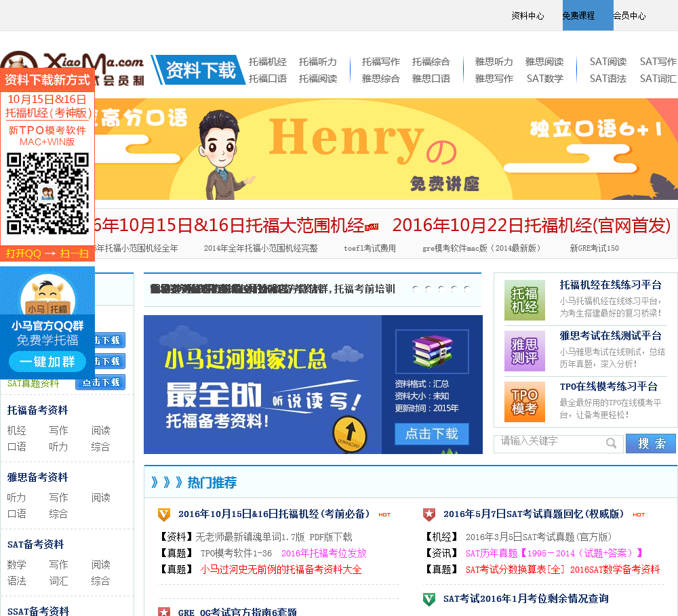Open gre模考软件mac版 link

pos(481,249)
